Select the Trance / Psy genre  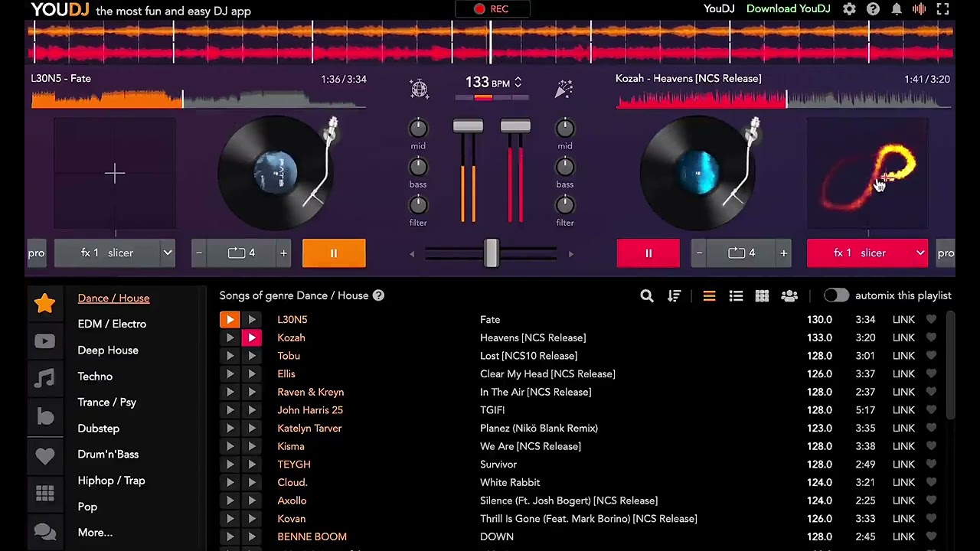106,403
